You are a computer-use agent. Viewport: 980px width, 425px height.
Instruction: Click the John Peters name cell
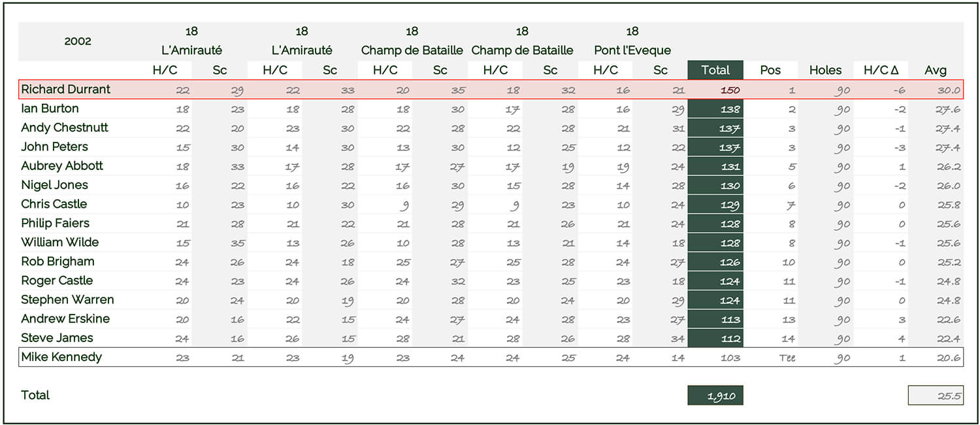point(54,146)
